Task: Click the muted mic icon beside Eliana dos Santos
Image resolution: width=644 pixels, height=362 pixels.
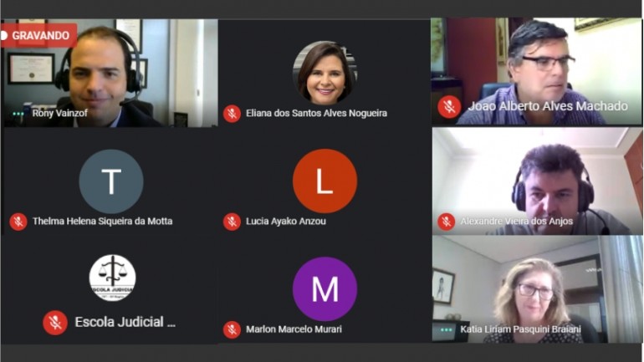Action: [x=232, y=113]
